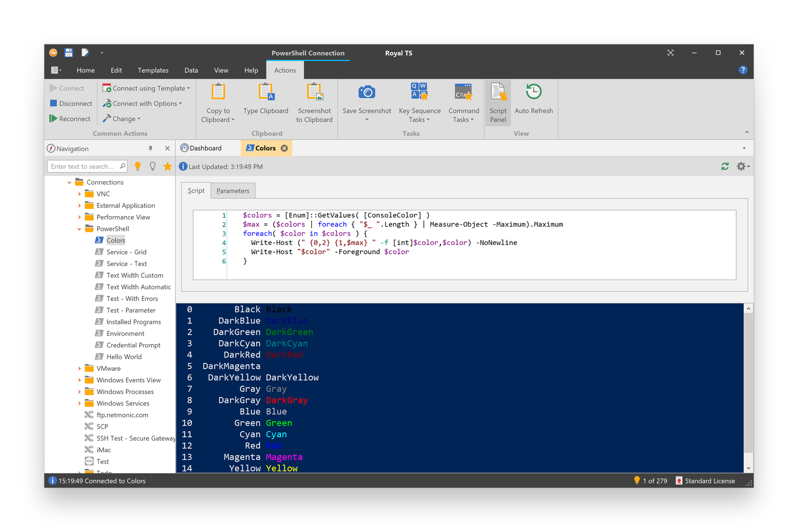The height and width of the screenshot is (532, 798).
Task: Click the Save icon in the title bar
Action: (x=68, y=52)
